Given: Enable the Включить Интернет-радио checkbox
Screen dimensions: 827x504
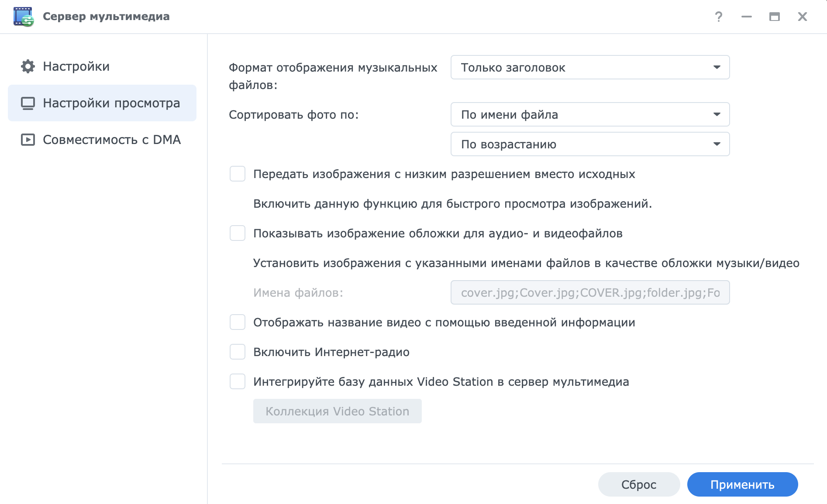Looking at the screenshot, I should coord(238,352).
